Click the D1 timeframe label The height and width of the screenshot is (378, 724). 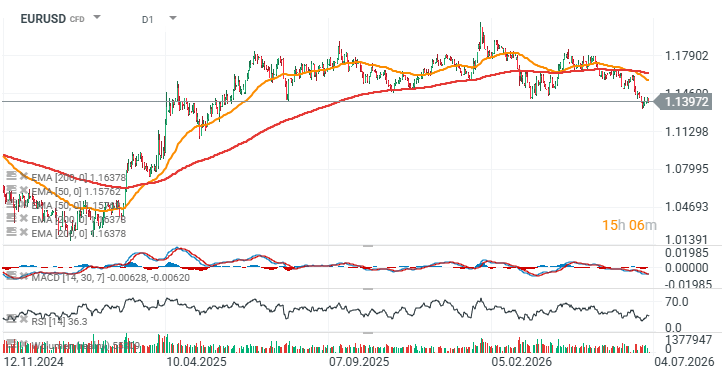click(x=147, y=19)
